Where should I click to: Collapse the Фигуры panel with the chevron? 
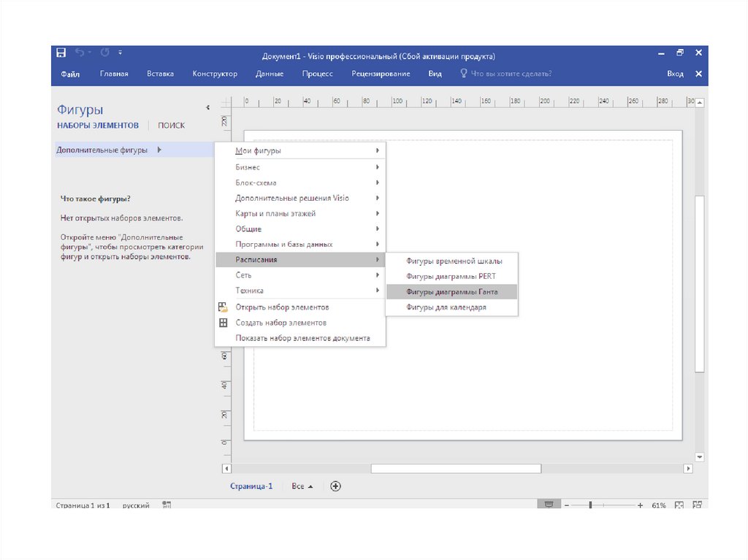point(207,108)
